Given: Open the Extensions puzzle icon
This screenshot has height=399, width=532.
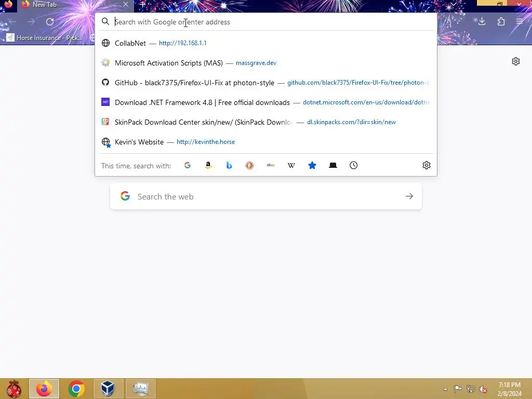Looking at the screenshot, I should click(501, 22).
